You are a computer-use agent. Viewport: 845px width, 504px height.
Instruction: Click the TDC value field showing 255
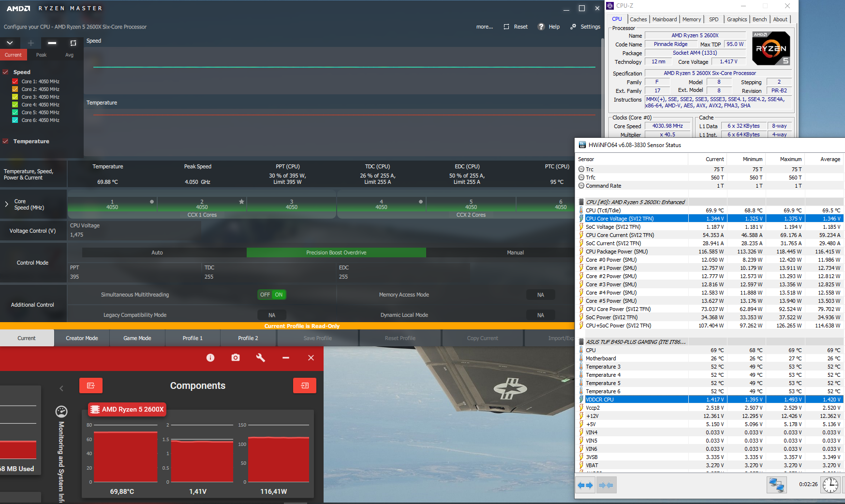(x=269, y=277)
